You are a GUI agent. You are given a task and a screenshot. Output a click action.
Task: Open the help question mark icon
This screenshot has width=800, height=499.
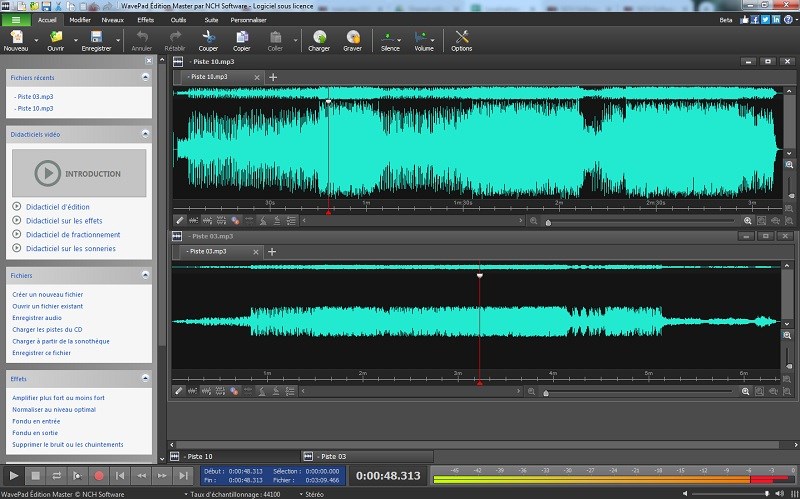point(790,19)
